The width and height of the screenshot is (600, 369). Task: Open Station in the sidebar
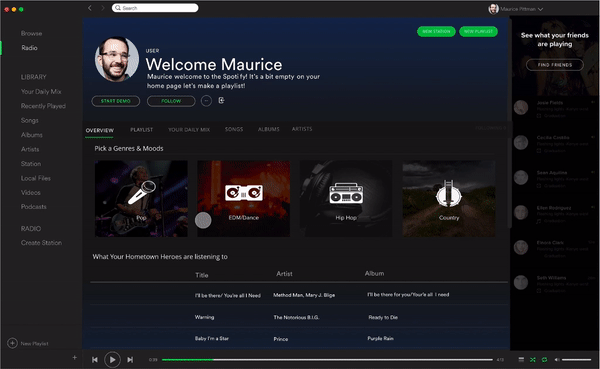point(31,164)
